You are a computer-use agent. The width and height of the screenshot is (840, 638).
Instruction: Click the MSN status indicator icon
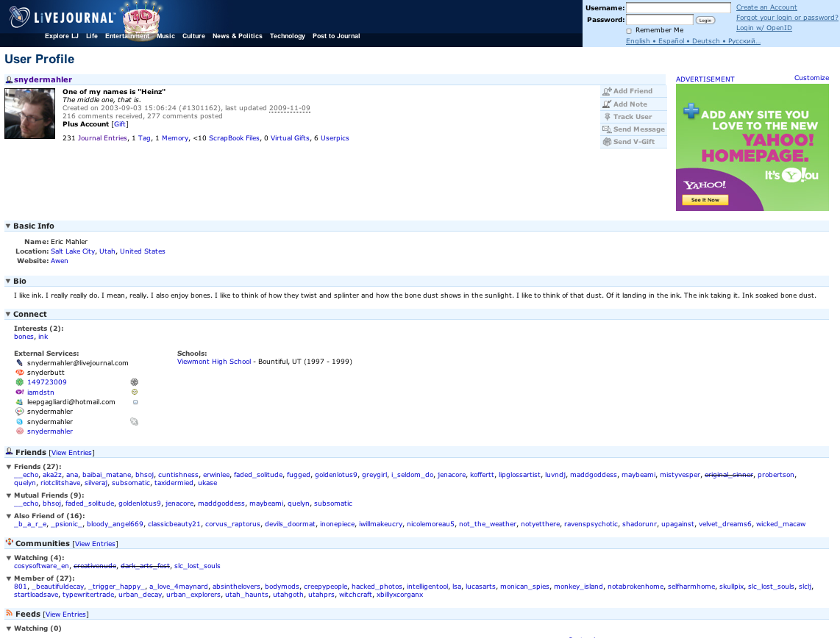pyautogui.click(x=135, y=402)
